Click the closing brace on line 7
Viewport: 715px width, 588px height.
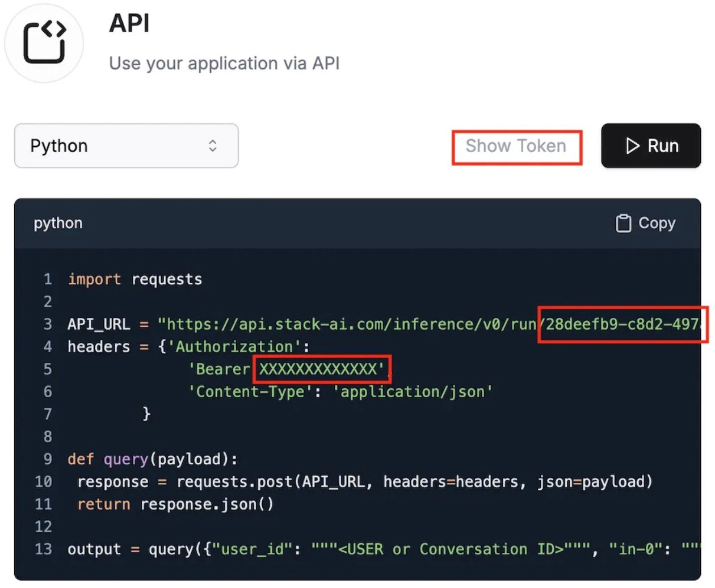pyautogui.click(x=146, y=414)
